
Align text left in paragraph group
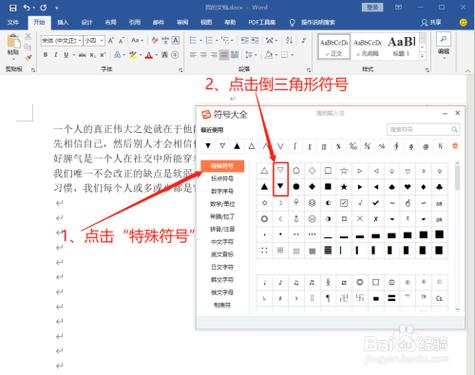click(x=193, y=55)
